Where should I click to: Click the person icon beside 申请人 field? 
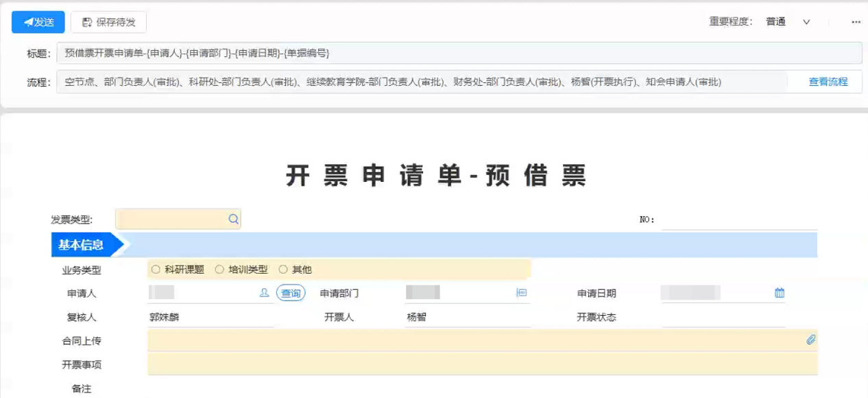264,293
